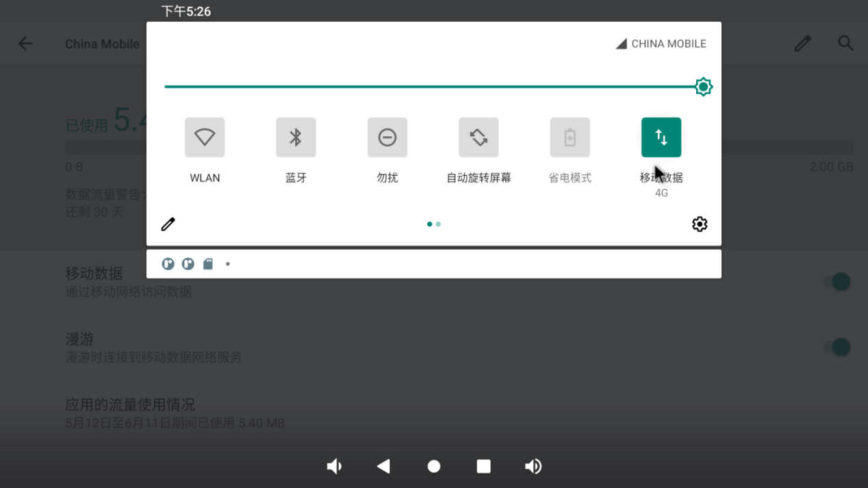Enable Bluetooth from quick settings
Image resolution: width=868 pixels, height=488 pixels.
(x=296, y=138)
